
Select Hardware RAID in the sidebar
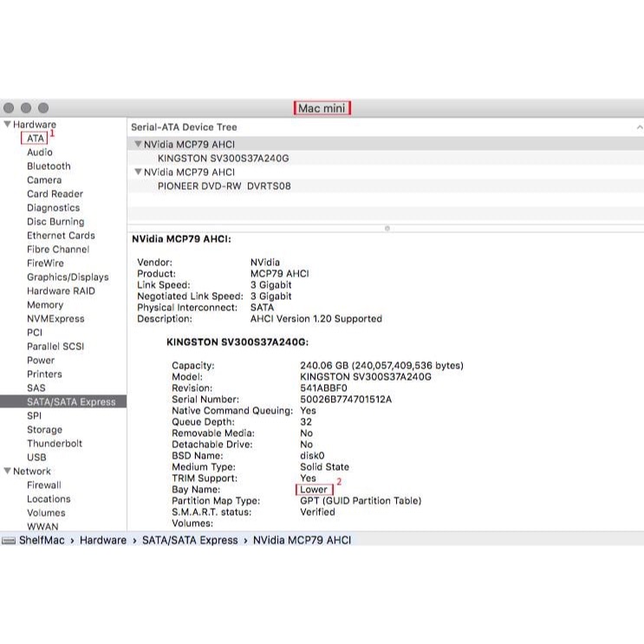pyautogui.click(x=61, y=291)
